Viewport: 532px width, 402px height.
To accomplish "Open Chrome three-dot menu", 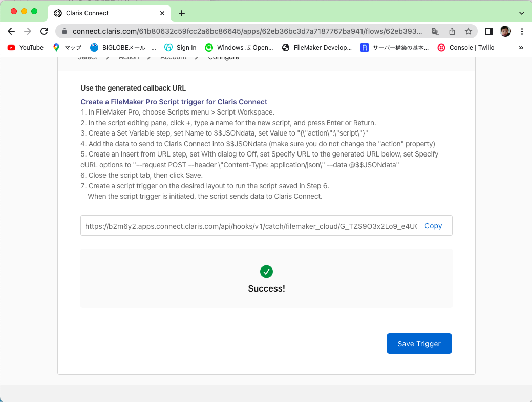I will [522, 31].
